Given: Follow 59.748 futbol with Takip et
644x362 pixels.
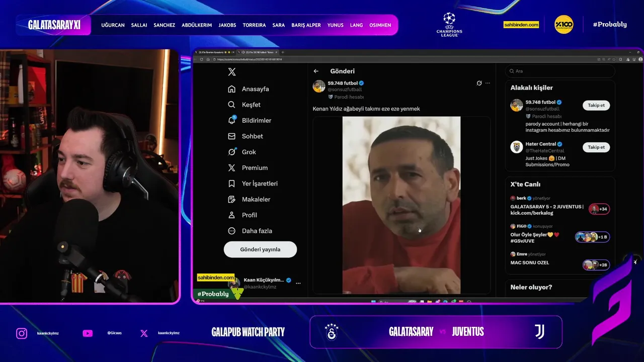Looking at the screenshot, I should pos(596,105).
